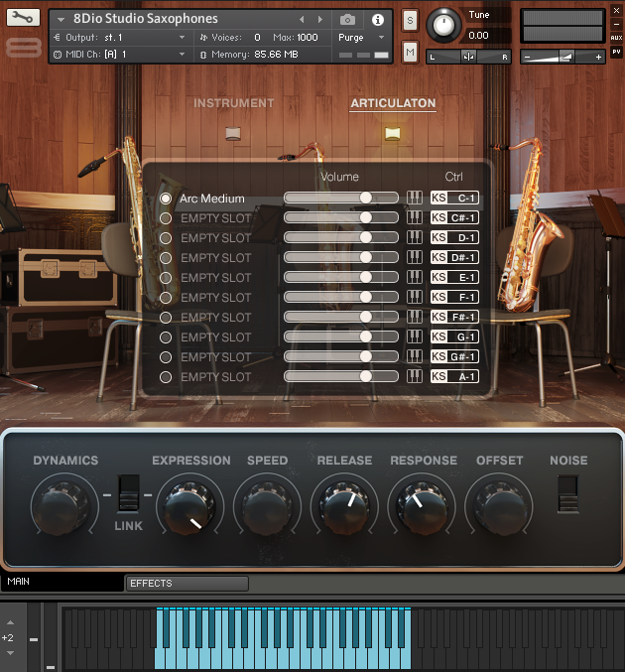Image resolution: width=625 pixels, height=672 pixels.
Task: Open the Purge dropdown menu
Action: (x=361, y=37)
